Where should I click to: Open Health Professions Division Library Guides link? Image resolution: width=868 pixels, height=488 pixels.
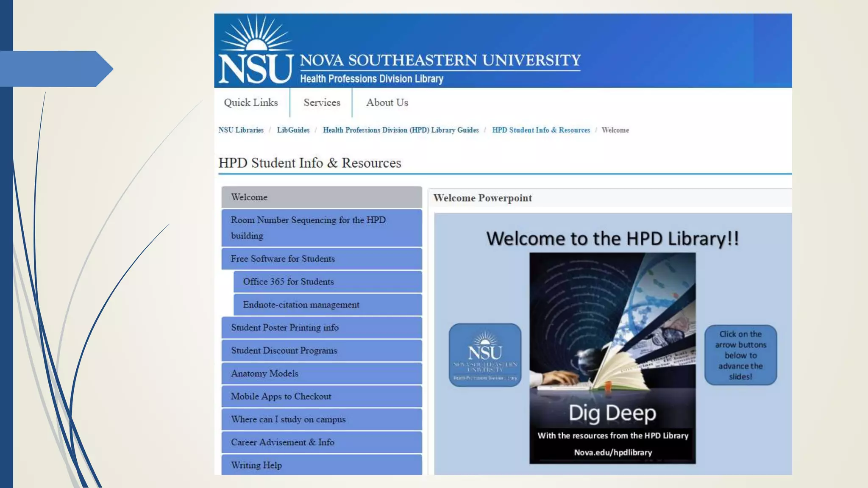(x=401, y=130)
